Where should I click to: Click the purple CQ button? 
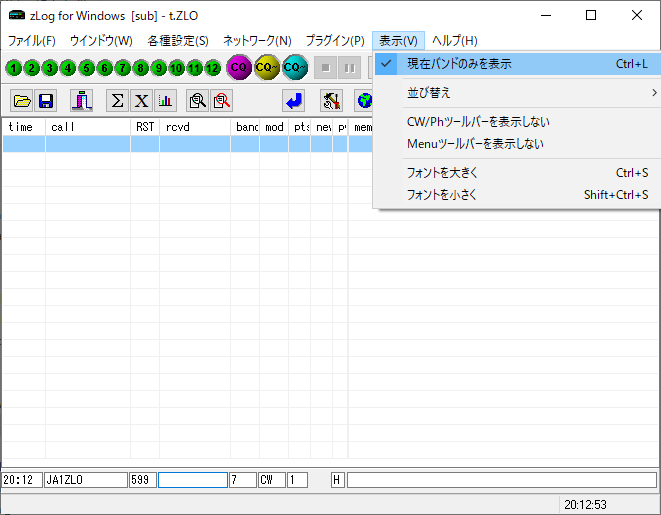coord(239,67)
